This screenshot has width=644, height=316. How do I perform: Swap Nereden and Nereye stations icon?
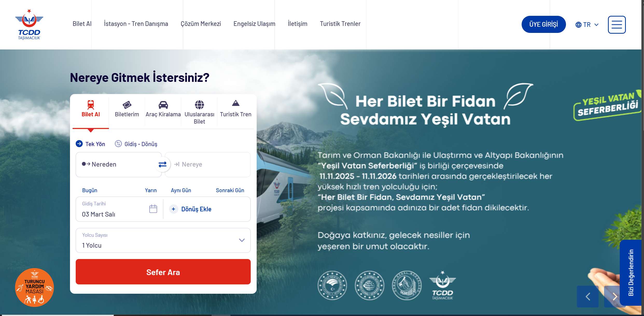pyautogui.click(x=163, y=164)
